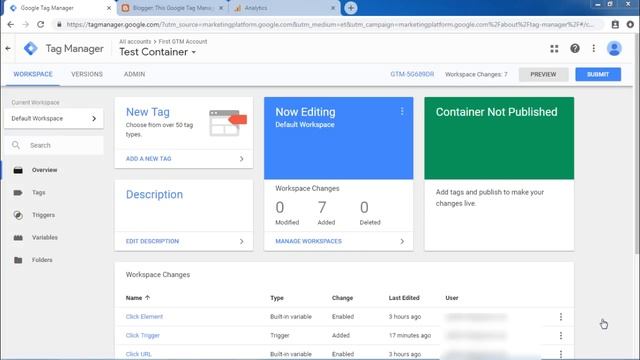Click the browser address bar
Image resolution: width=640 pixels, height=360 pixels.
329,24
